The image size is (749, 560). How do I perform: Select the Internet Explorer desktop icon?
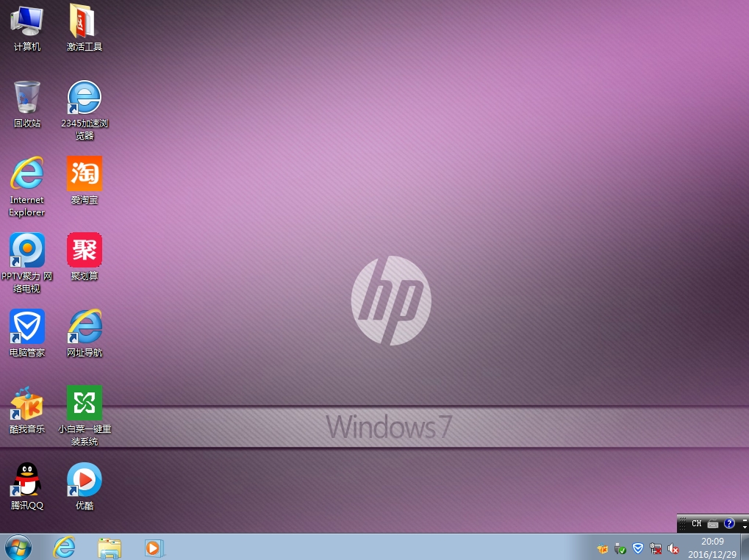coord(26,187)
